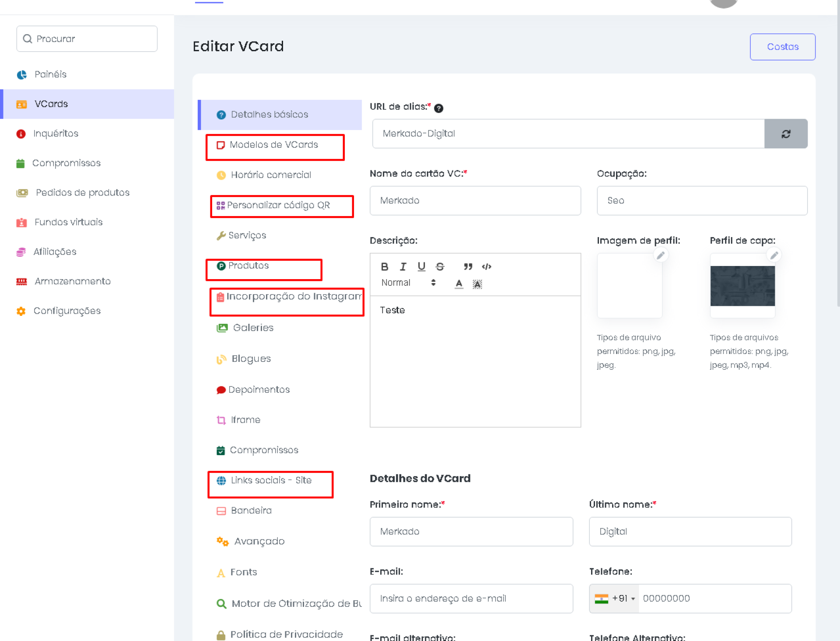The width and height of the screenshot is (840, 641).
Task: Open Configurações in the sidebar
Action: click(67, 311)
